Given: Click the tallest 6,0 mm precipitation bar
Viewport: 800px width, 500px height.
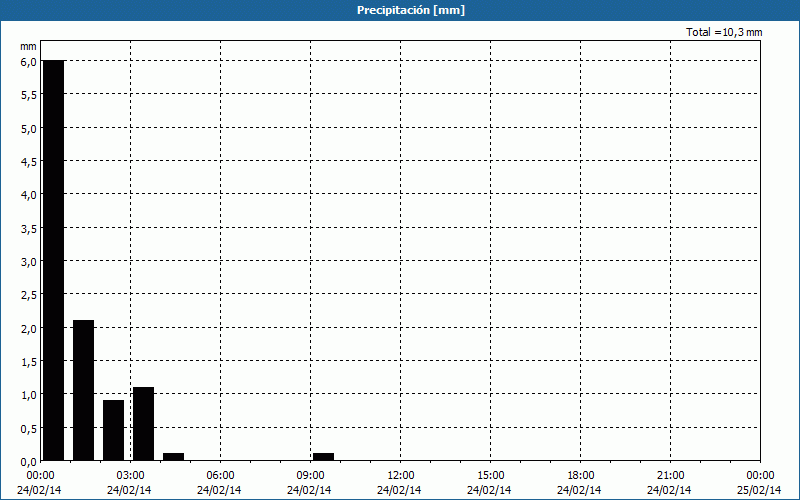Looking at the screenshot, I should coord(54,260).
